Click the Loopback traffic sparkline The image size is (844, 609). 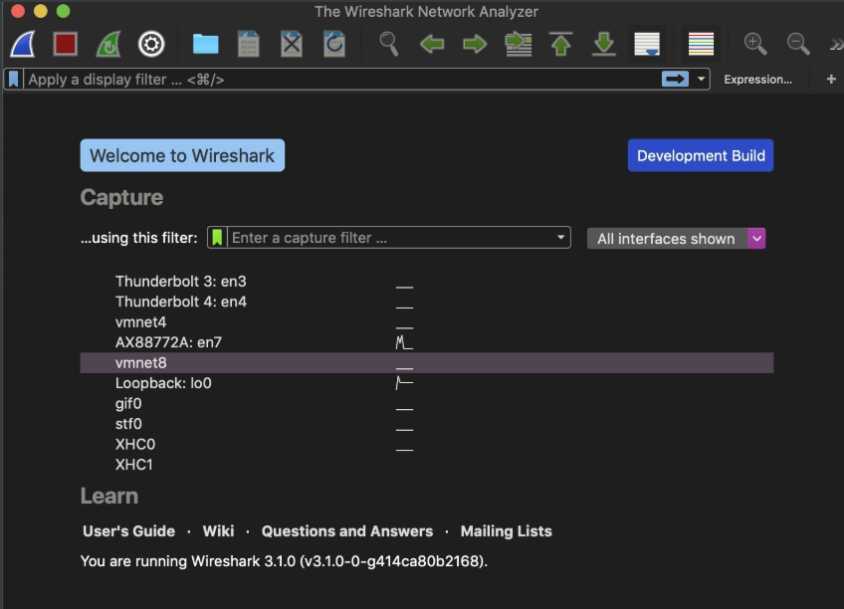click(x=404, y=383)
